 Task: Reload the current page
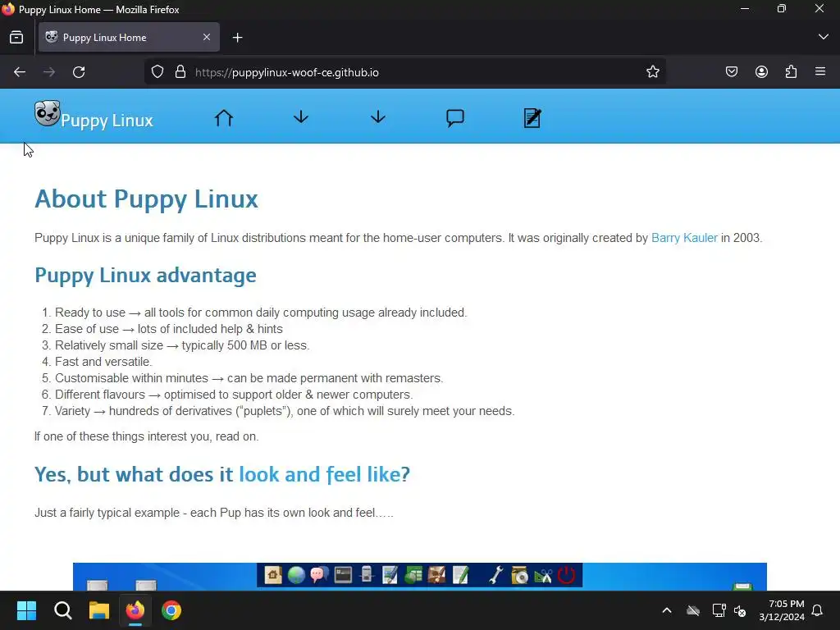point(79,72)
